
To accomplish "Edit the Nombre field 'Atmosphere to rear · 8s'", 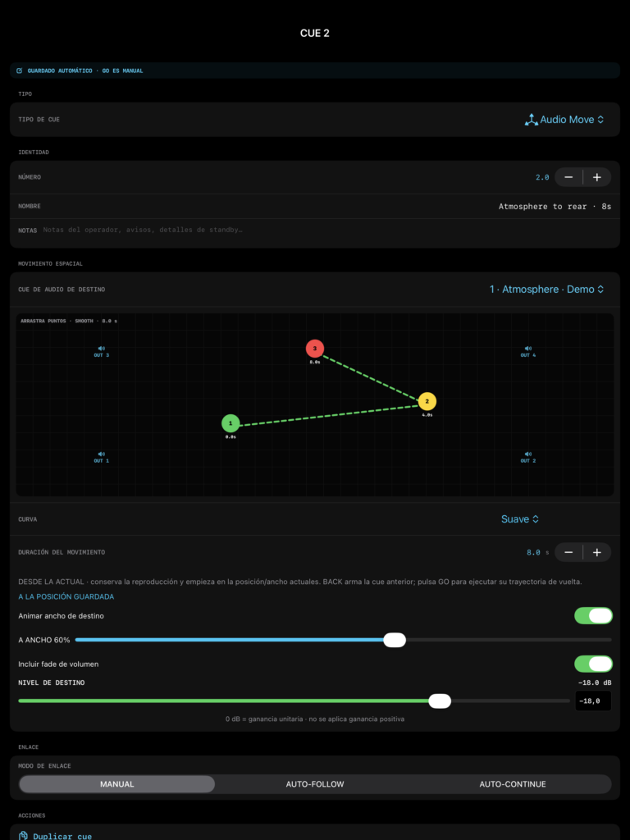I will coord(555,206).
